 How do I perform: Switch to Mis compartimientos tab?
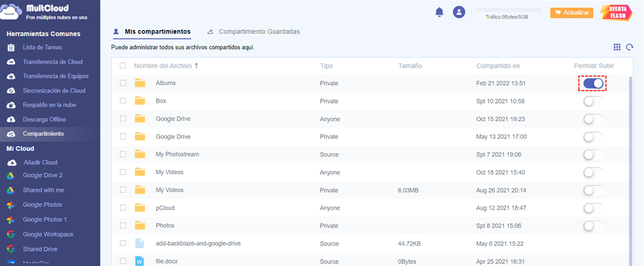pos(157,32)
